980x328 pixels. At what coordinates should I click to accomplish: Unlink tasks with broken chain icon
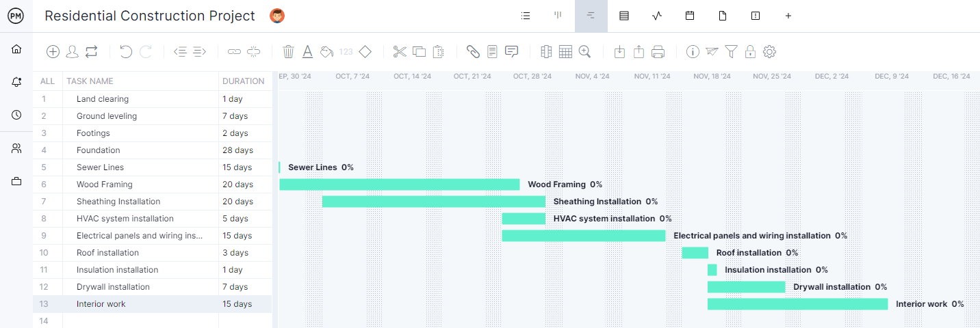coord(254,51)
